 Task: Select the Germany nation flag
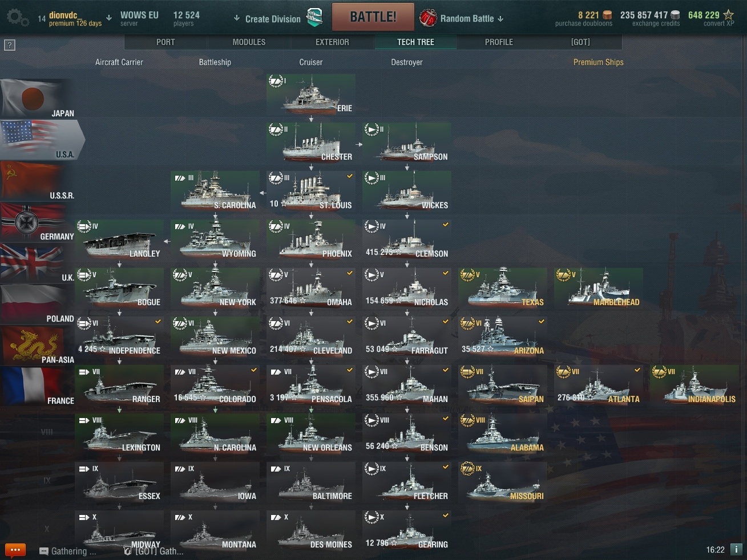point(38,222)
